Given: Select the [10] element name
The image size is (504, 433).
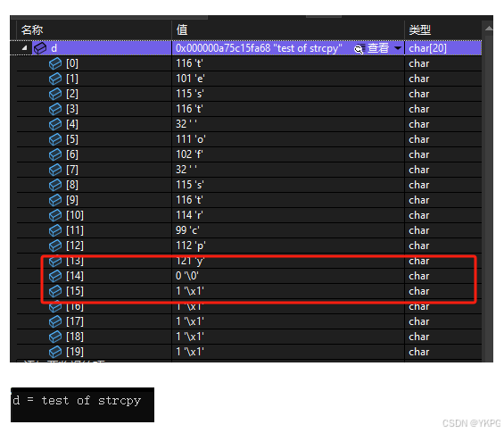Looking at the screenshot, I should coord(75,215).
